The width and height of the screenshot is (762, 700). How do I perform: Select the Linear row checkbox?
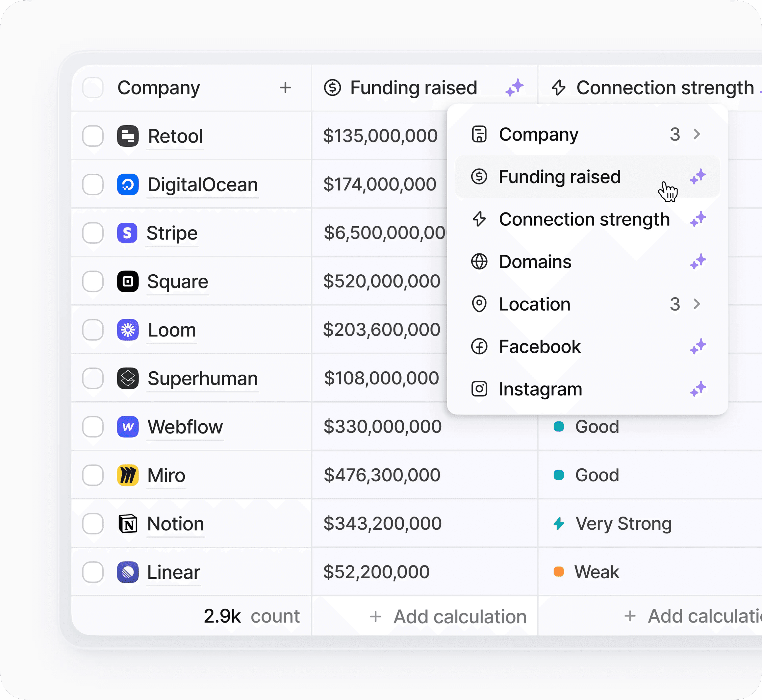tap(93, 572)
